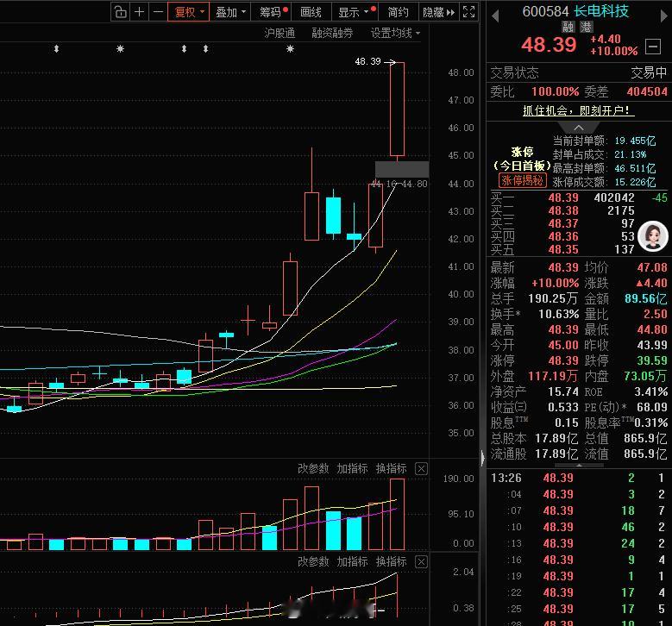This screenshot has height=626, width=672.
Task: Click the PE(动) value 68.09
Action: pyautogui.click(x=651, y=407)
